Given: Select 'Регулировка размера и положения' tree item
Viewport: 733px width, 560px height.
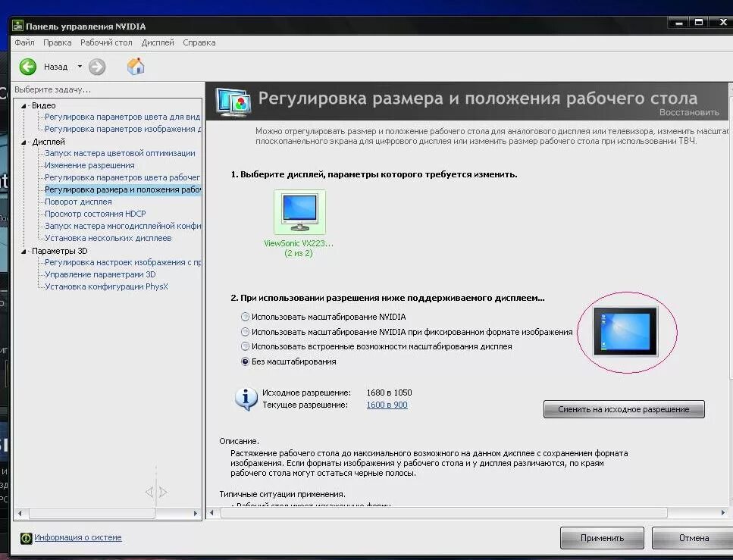Looking at the screenshot, I should pos(123,189).
